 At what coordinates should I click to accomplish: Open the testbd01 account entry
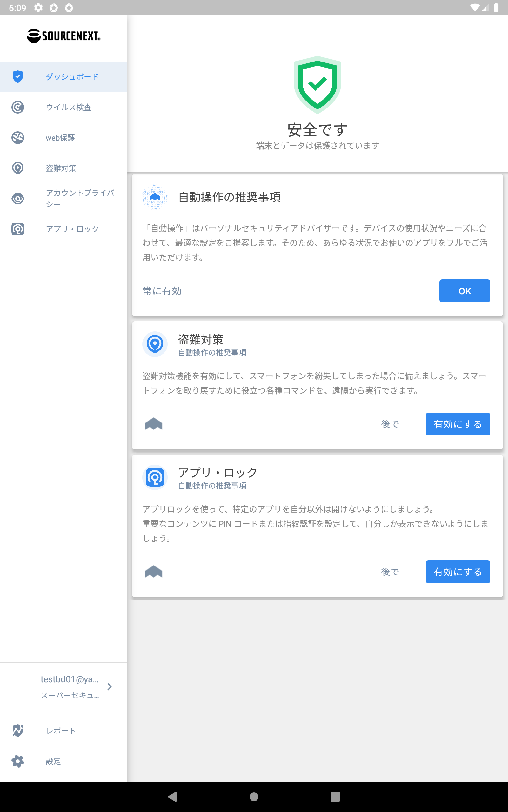(63, 687)
